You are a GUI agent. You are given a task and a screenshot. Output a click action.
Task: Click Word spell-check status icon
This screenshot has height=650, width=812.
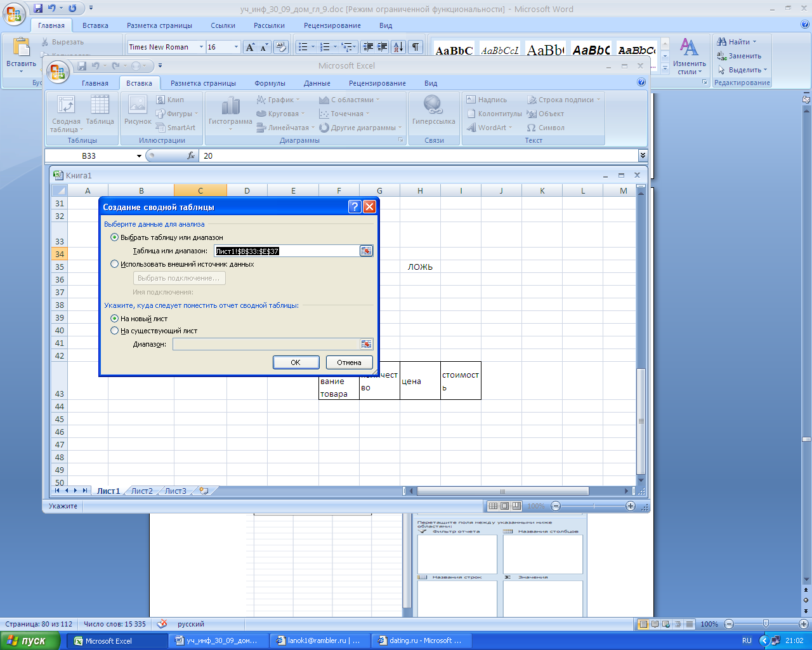point(162,624)
